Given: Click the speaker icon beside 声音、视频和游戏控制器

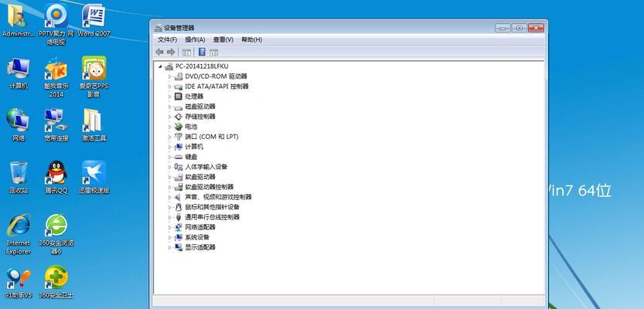Looking at the screenshot, I should [x=179, y=197].
